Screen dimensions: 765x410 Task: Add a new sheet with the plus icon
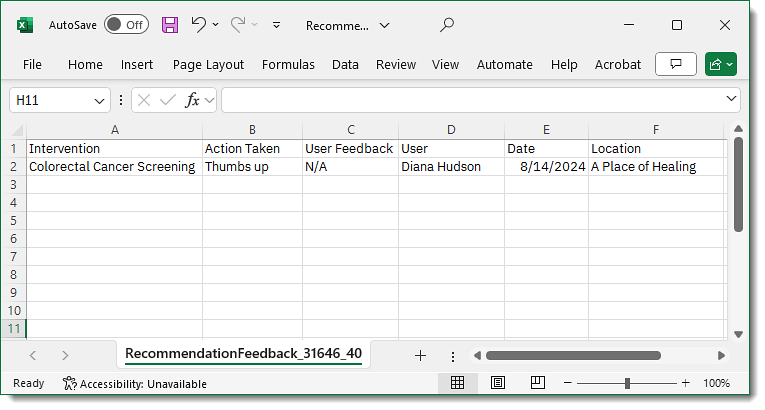coord(420,356)
